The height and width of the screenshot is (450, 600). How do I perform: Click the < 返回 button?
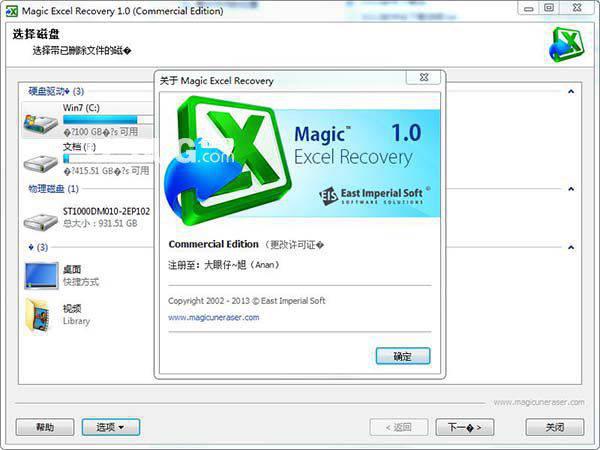[x=399, y=427]
